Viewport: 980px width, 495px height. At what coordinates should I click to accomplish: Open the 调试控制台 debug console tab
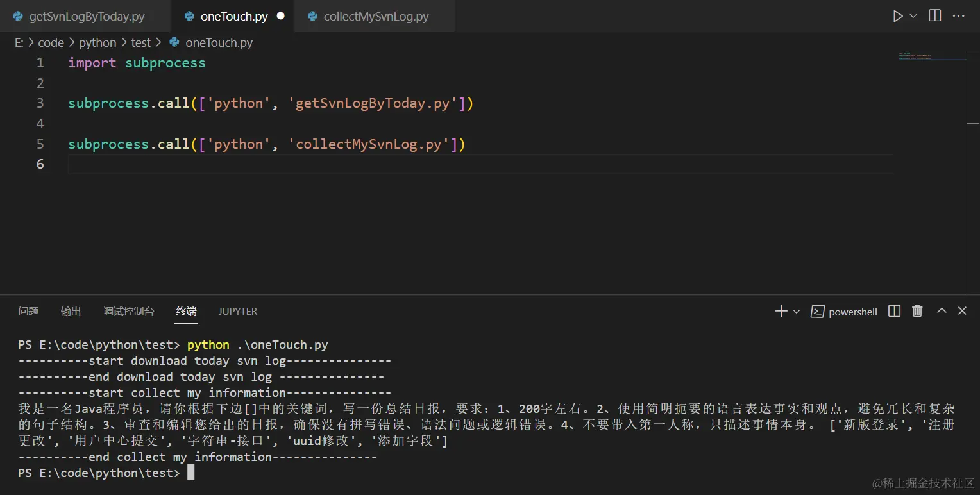coord(128,312)
